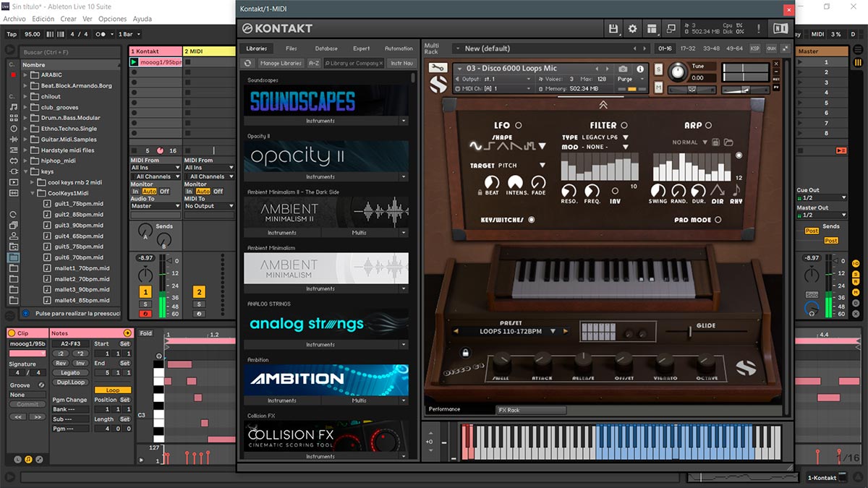Toggle KEYSWITCHES radio button
Image resolution: width=868 pixels, height=488 pixels.
tap(532, 220)
